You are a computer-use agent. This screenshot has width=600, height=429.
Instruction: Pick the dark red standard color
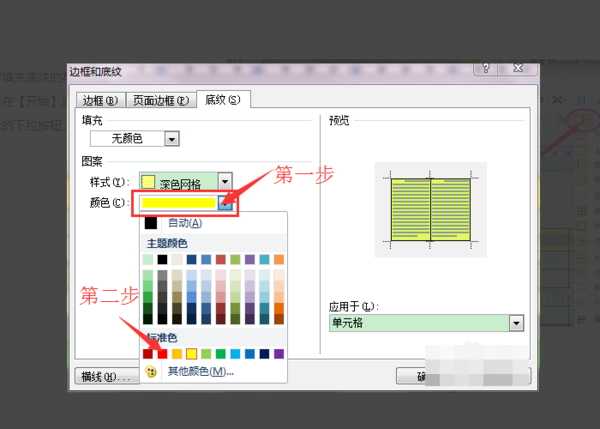pyautogui.click(x=148, y=354)
